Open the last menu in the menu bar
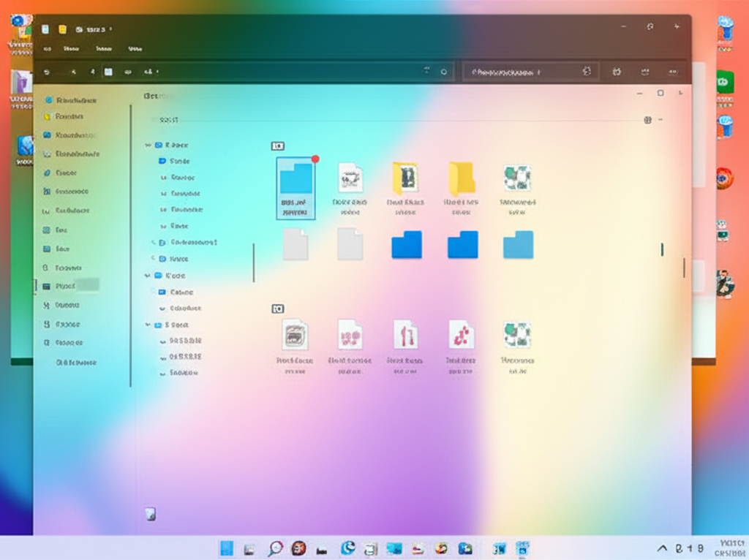 tap(135, 49)
